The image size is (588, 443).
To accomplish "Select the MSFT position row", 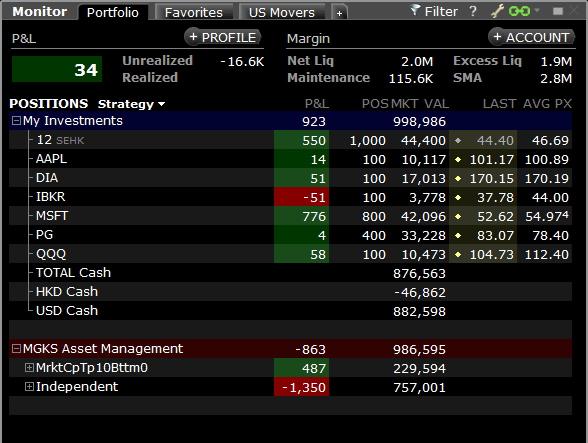I will (291, 216).
